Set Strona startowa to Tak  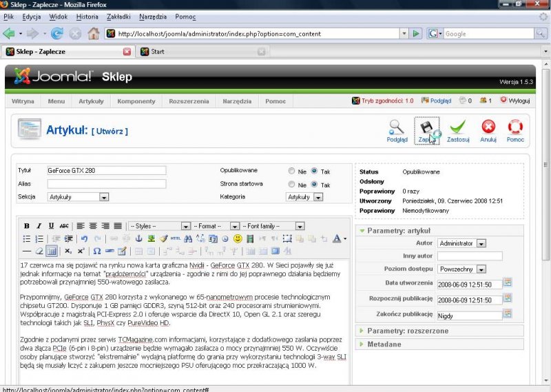[x=315, y=185]
